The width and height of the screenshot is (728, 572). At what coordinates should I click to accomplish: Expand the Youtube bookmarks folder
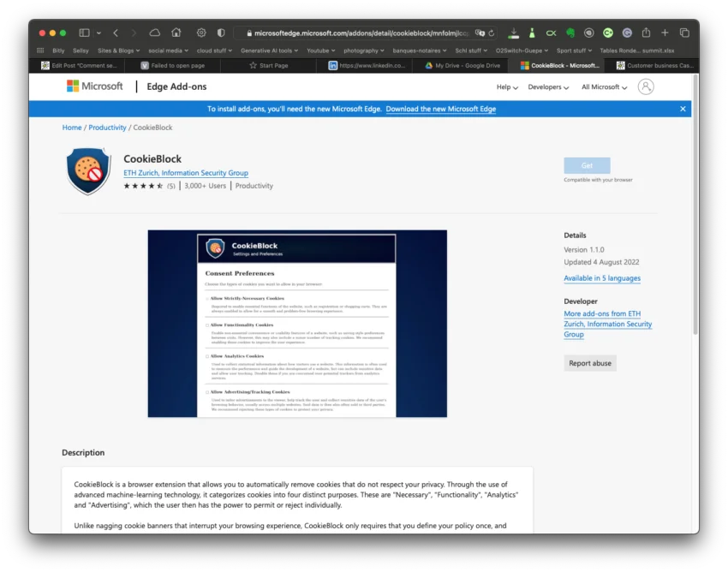coord(321,51)
